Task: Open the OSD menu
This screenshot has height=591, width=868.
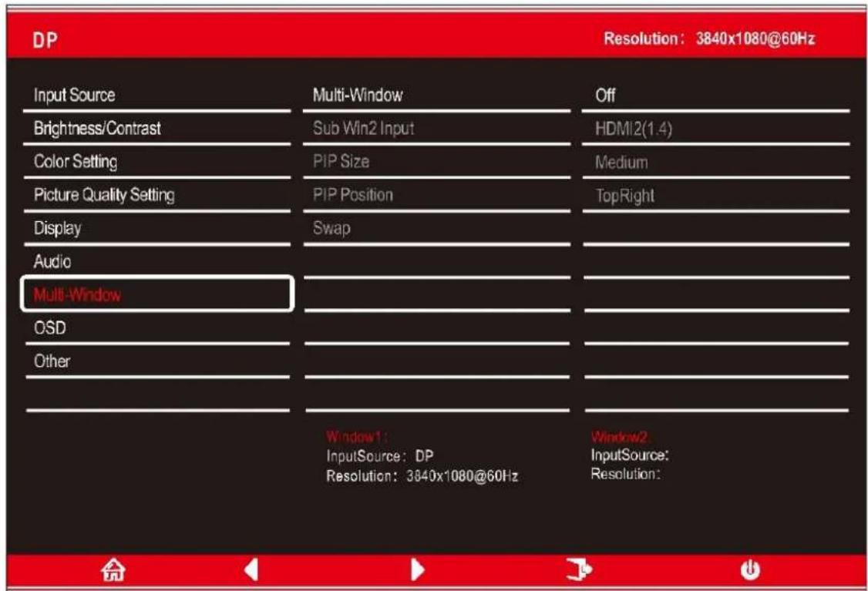Action: point(157,327)
